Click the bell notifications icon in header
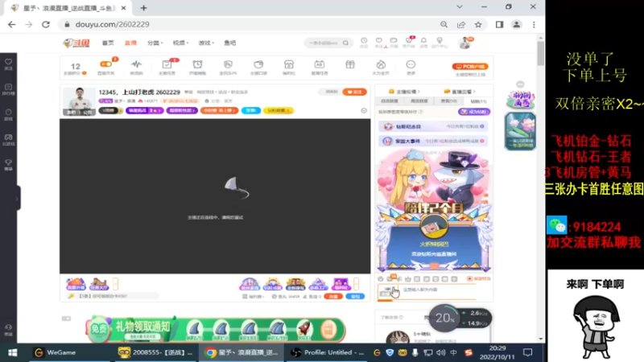Viewport: 644px width, 362px height. pos(423,40)
